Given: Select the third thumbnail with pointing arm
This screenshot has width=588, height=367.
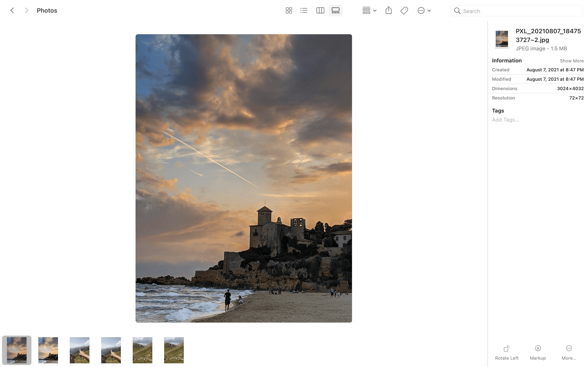Looking at the screenshot, I should (79, 350).
